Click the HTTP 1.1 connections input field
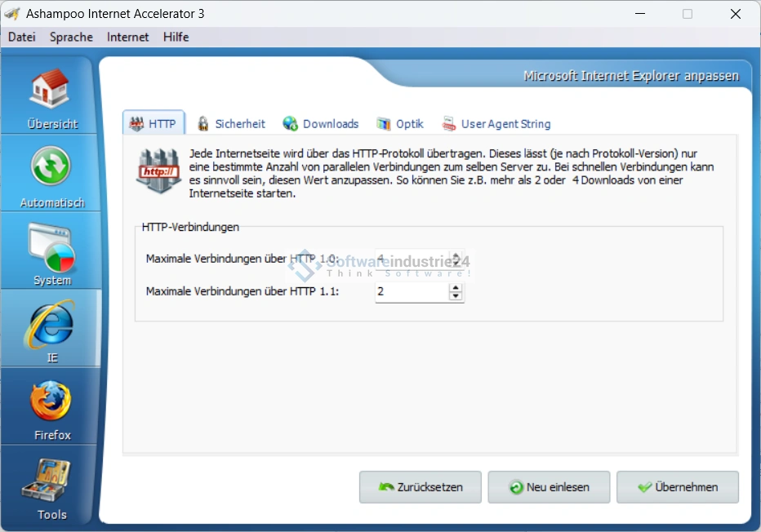The height and width of the screenshot is (532, 761). click(411, 291)
